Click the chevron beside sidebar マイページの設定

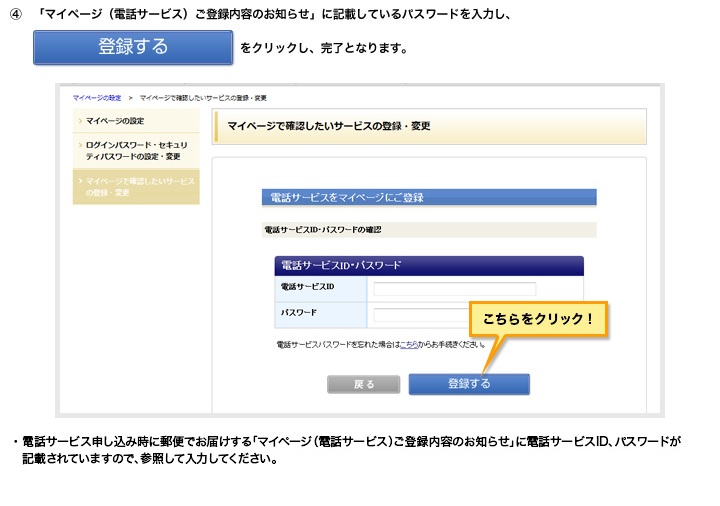80,121
